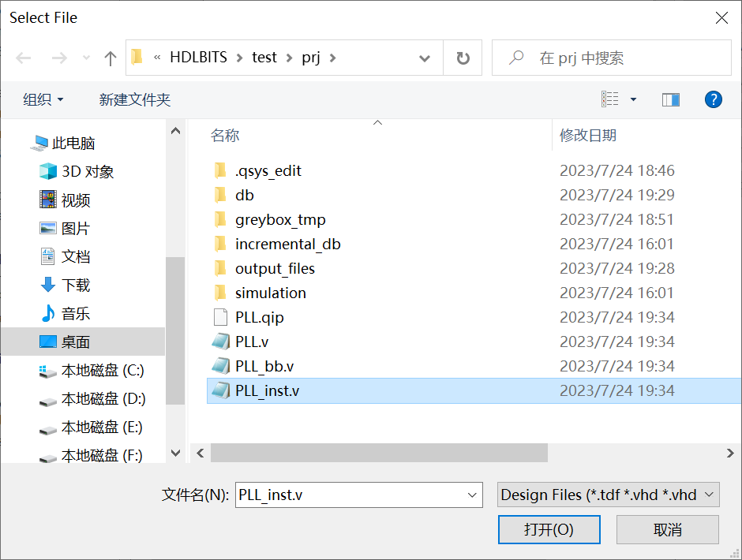Click the navigation pane scrollbar thumb
The height and width of the screenshot is (560, 742).
pyautogui.click(x=175, y=331)
